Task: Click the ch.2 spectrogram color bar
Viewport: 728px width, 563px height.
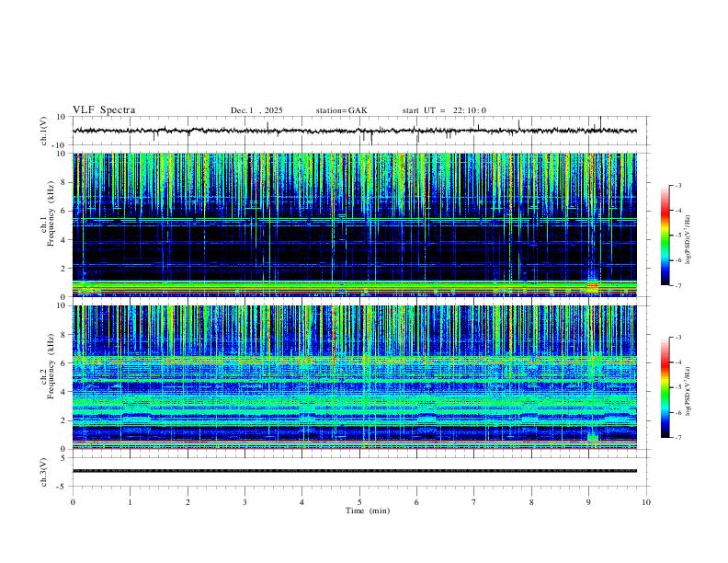Action: (665, 387)
